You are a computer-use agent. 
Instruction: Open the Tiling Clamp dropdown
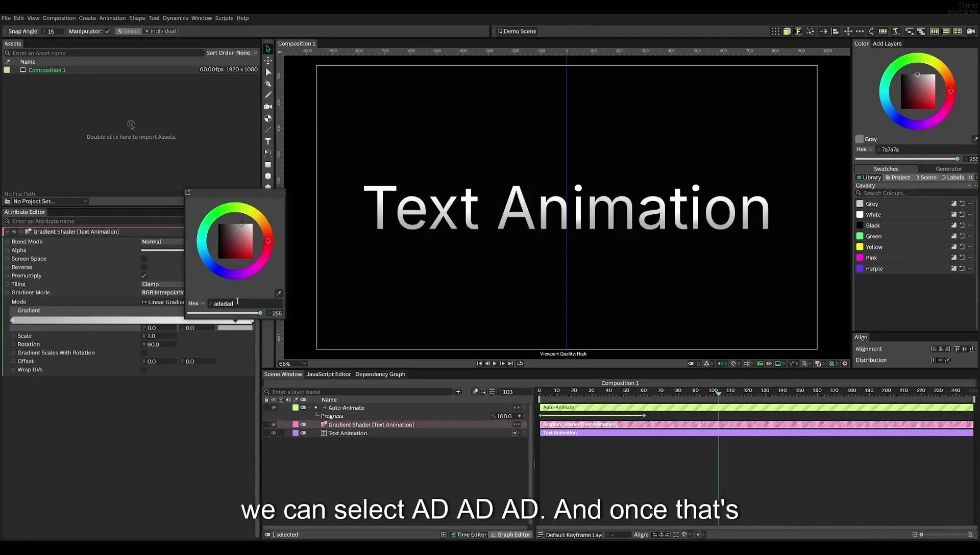[162, 284]
